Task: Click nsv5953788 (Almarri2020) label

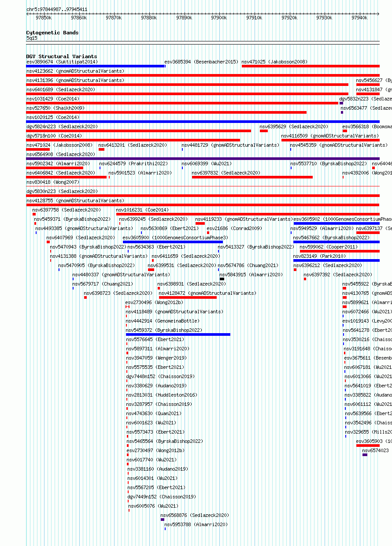Action: point(196,524)
